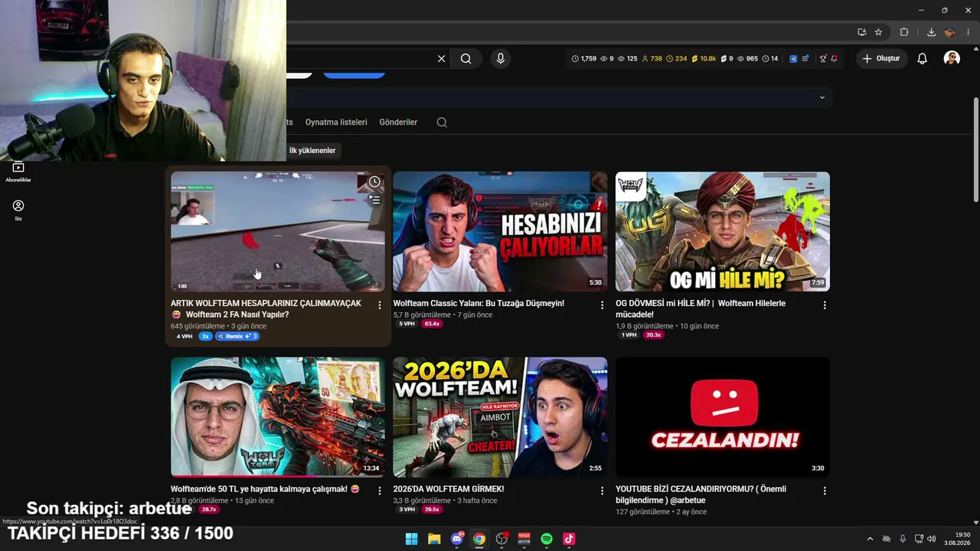980x551 pixels.
Task: Expand the channel description chevron
Action: [822, 97]
